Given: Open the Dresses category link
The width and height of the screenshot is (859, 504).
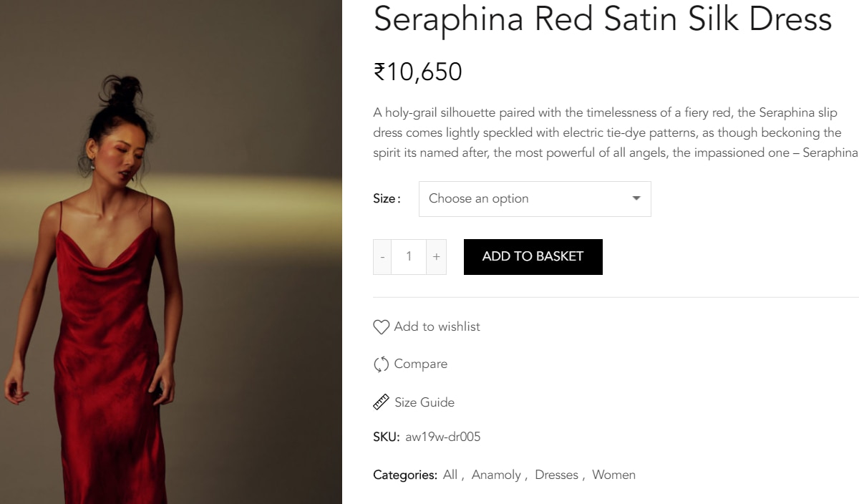Looking at the screenshot, I should pos(556,475).
